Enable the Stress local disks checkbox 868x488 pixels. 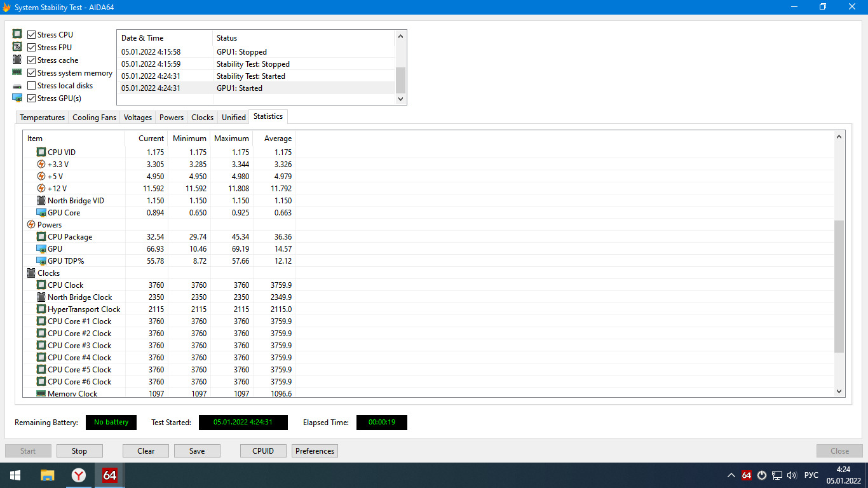(32, 85)
